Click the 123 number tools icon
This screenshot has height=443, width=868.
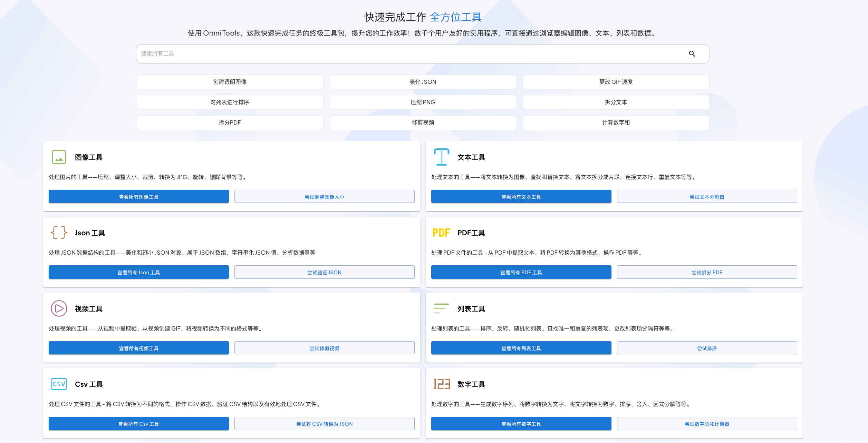(x=441, y=384)
